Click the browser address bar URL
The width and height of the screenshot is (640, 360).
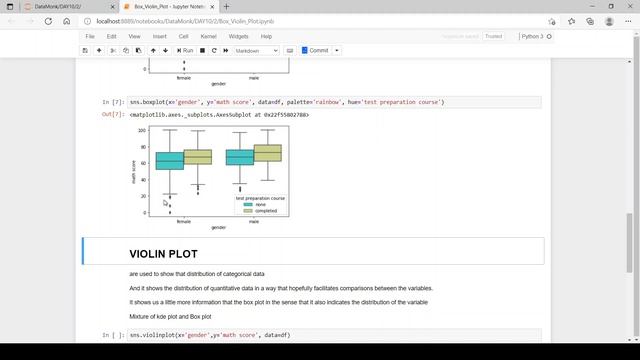[185, 21]
